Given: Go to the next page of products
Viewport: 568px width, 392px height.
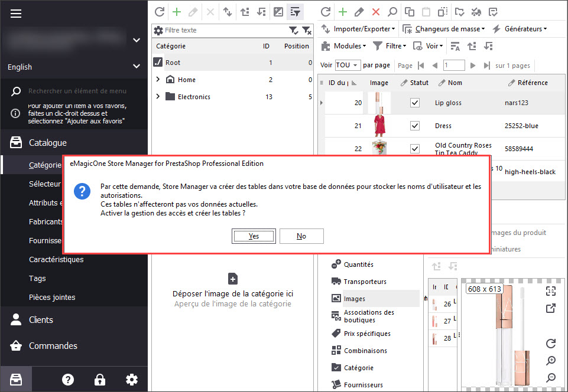Looking at the screenshot, I should pos(472,66).
